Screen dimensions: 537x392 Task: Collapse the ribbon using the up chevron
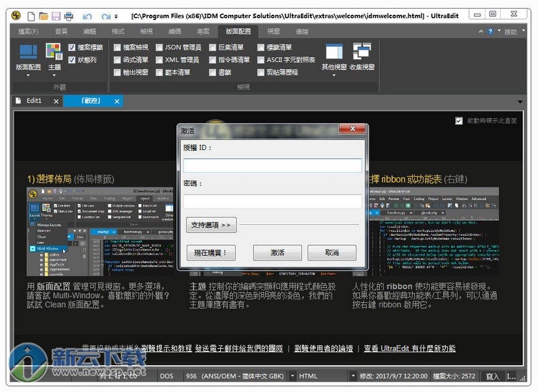pyautogui.click(x=481, y=31)
